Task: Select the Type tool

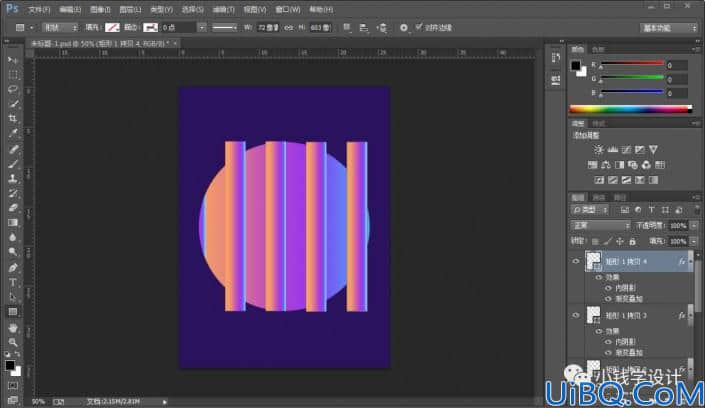Action: [13, 282]
